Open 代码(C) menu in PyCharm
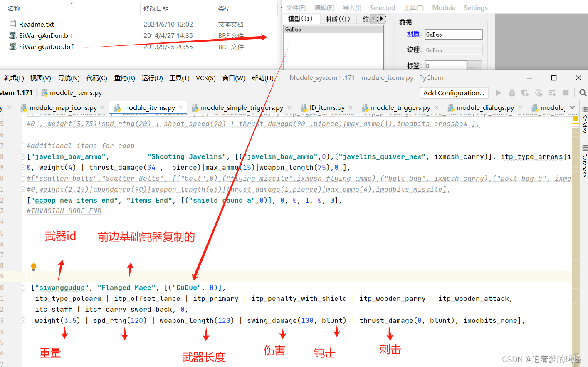The width and height of the screenshot is (588, 367). [97, 78]
